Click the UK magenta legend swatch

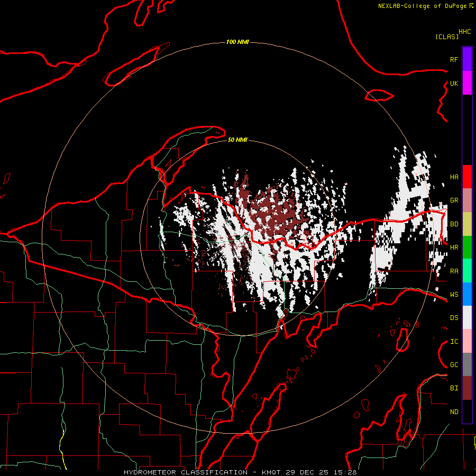coord(467,83)
